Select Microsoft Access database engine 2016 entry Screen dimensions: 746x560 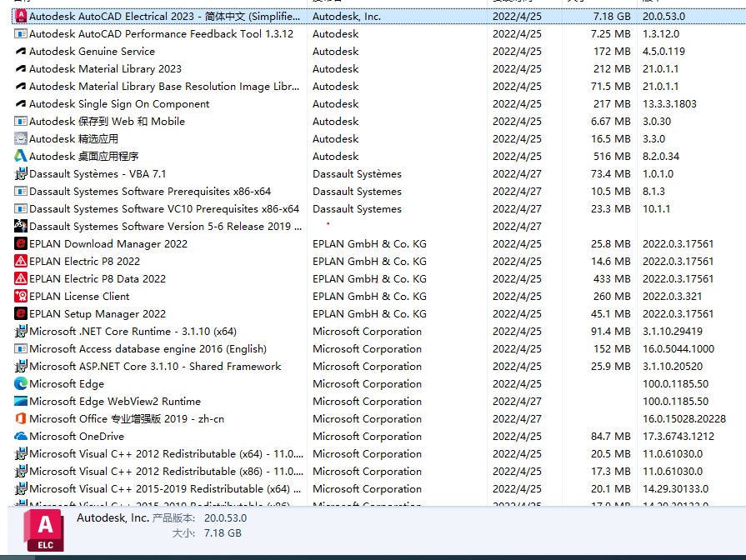[x=148, y=348]
